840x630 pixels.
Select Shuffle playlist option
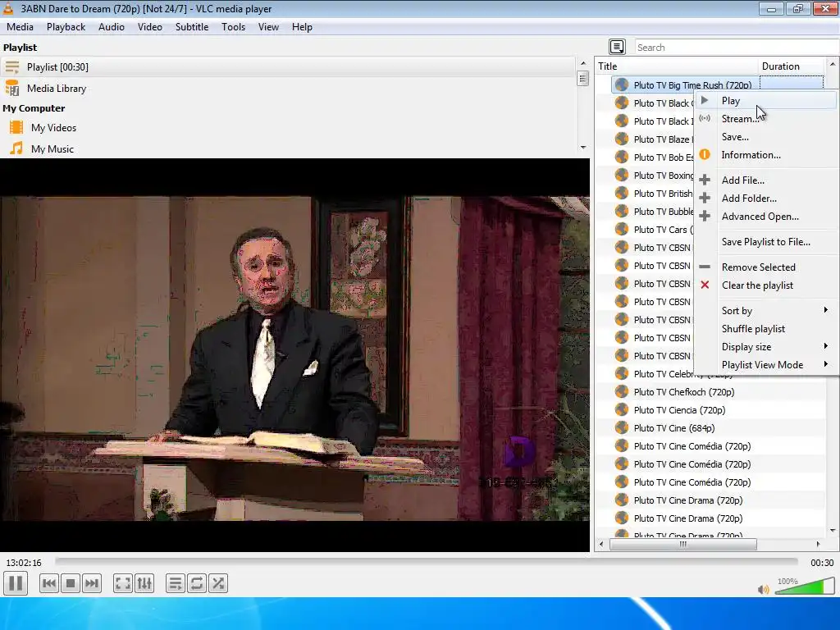[x=766, y=329]
